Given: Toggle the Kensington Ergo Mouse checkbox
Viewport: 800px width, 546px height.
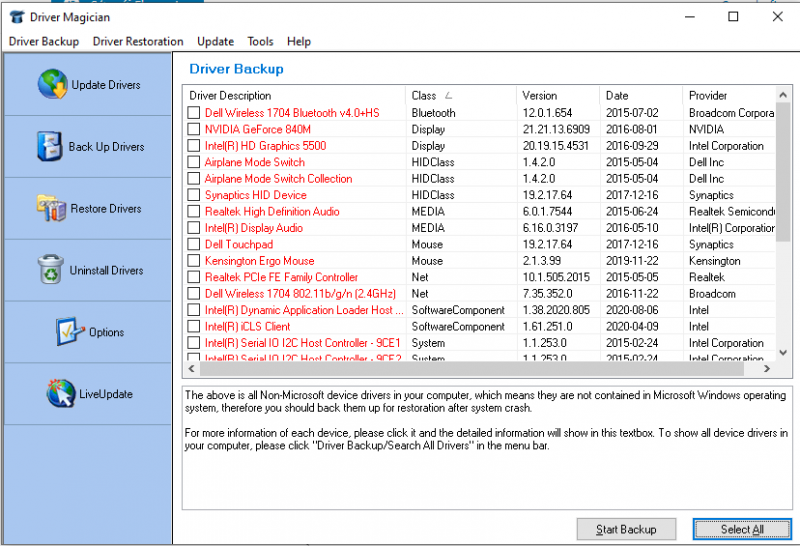Looking at the screenshot, I should coord(194,261).
